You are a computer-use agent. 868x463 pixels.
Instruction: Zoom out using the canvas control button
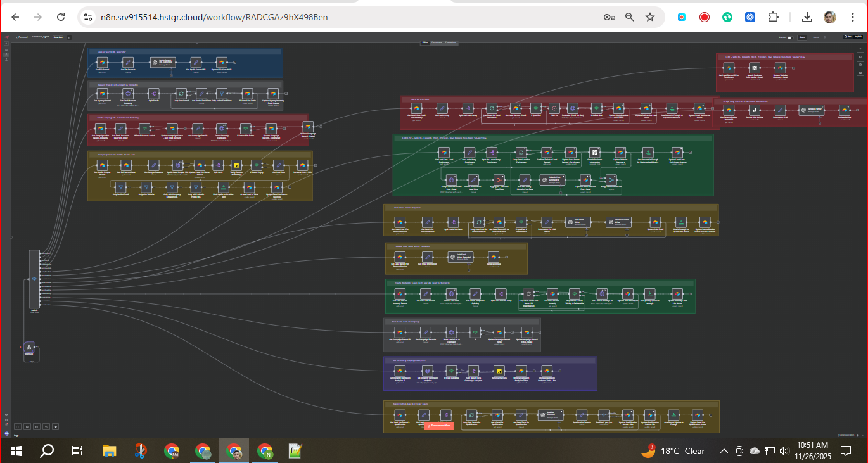click(37, 427)
